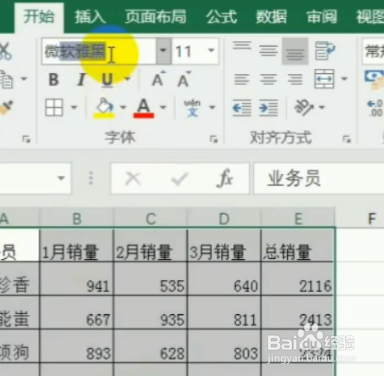Open the phonetic guide dropdown arrow
Screen dimensions: 384x376
pyautogui.click(x=212, y=107)
